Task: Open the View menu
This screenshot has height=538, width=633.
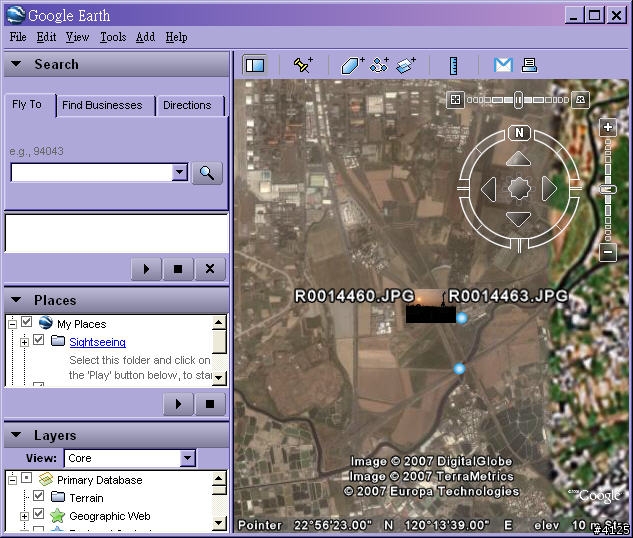Action: pos(78,37)
